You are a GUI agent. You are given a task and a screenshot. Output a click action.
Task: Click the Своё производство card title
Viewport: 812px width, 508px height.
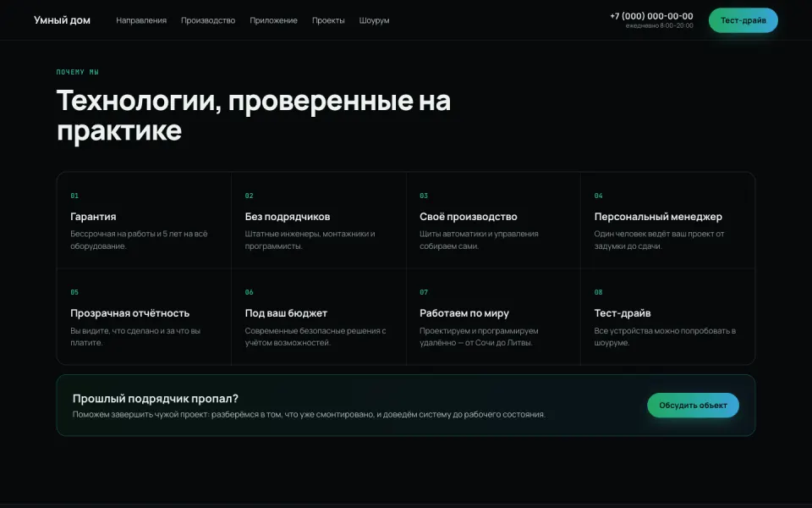pyautogui.click(x=468, y=217)
